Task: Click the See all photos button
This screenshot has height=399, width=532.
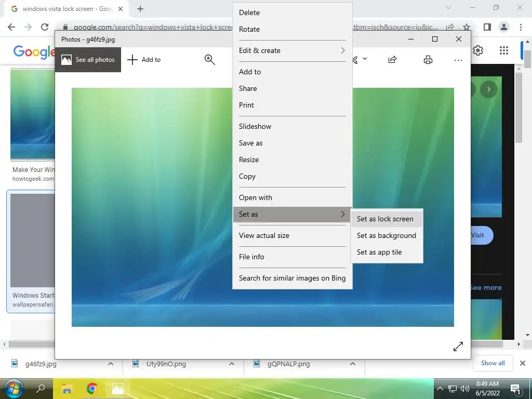Action: (88, 60)
